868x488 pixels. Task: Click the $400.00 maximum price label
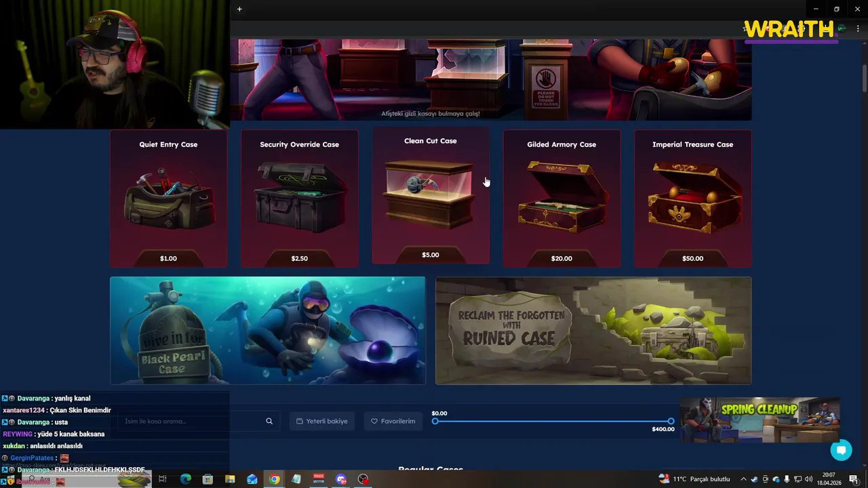click(x=663, y=429)
